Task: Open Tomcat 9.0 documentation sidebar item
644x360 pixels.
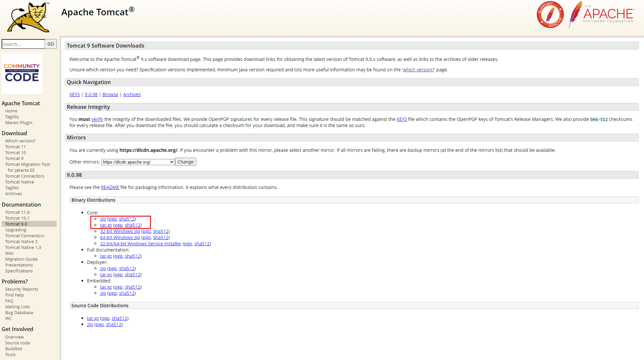Action: pos(16,224)
